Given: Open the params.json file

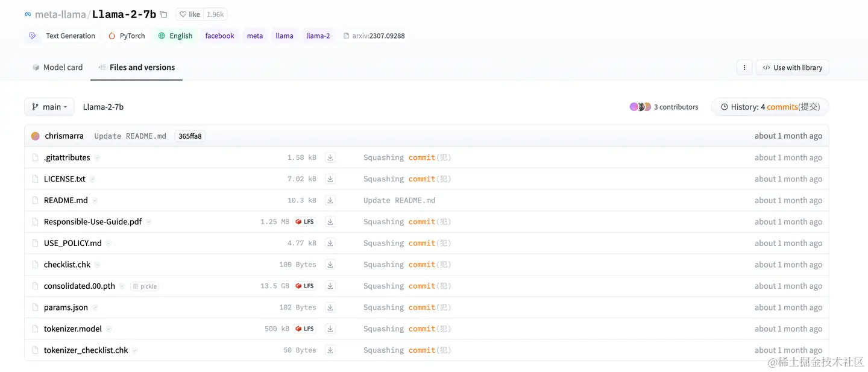Looking at the screenshot, I should [66, 307].
